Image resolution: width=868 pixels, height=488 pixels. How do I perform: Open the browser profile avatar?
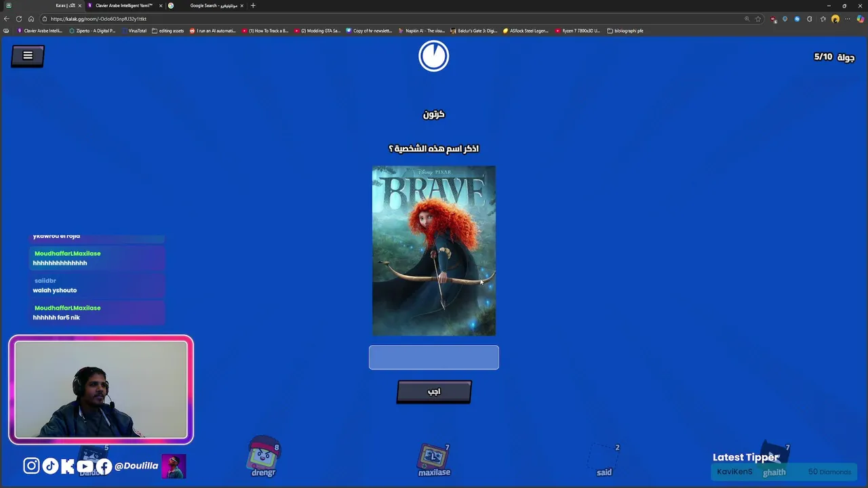(835, 19)
